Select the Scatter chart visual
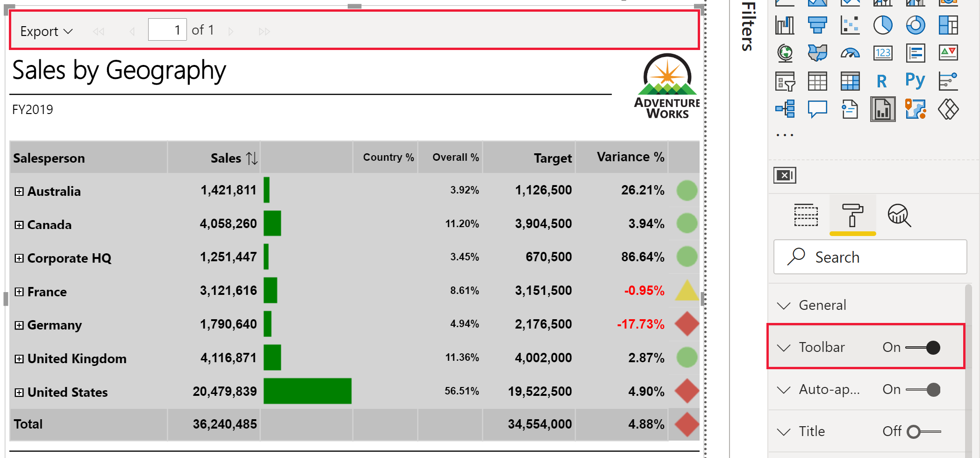Screen dimensions: 980x458 tap(850, 25)
